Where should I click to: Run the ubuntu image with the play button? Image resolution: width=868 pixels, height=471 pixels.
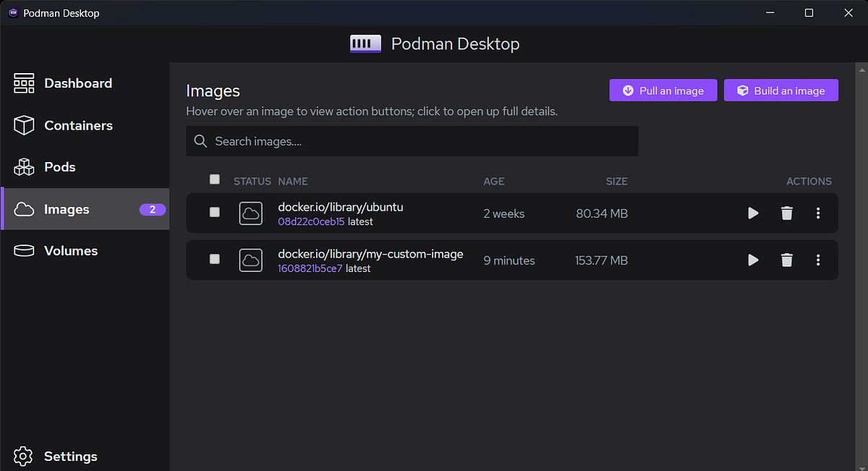click(x=753, y=213)
